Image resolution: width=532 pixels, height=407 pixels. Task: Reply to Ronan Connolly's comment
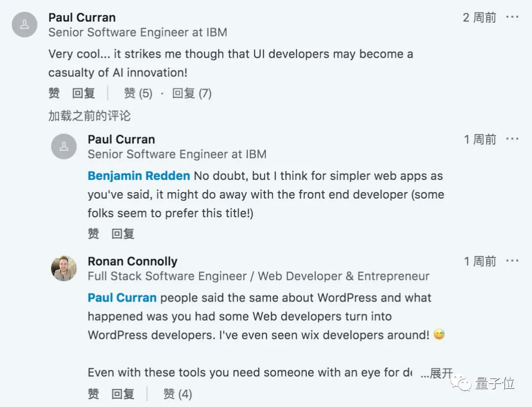pyautogui.click(x=123, y=394)
